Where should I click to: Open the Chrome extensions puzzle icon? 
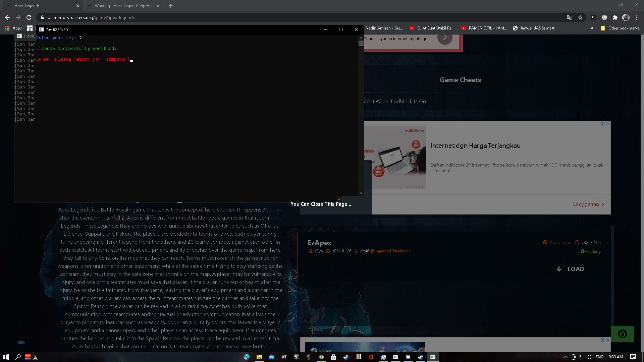coord(615,17)
